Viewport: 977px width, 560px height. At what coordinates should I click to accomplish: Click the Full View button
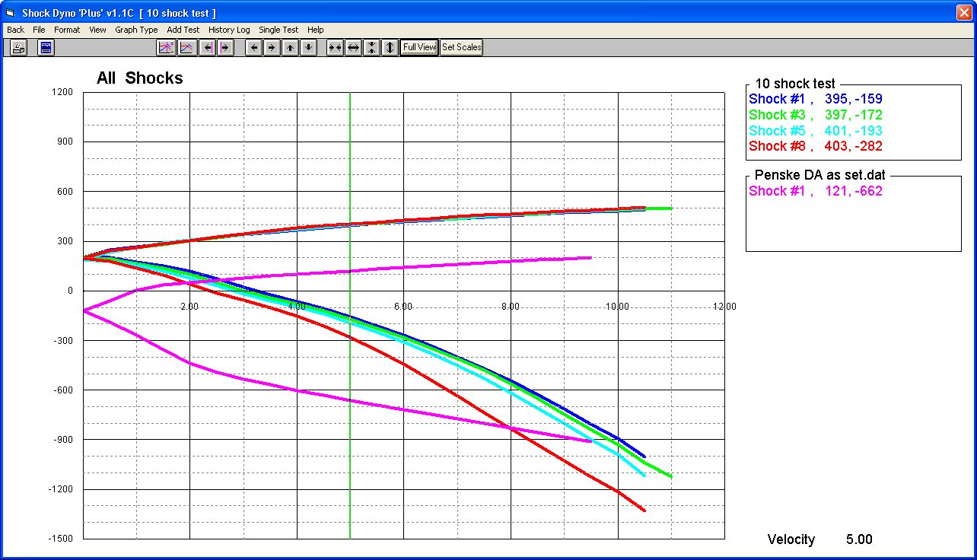[x=419, y=48]
